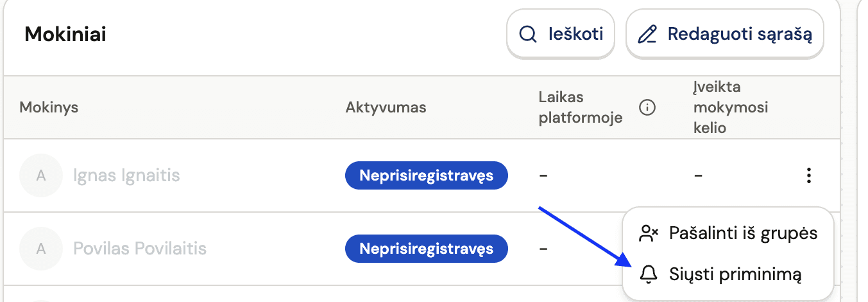Open three-dot menu for Ignas Ignaitis
This screenshot has width=868, height=302.
809,175
